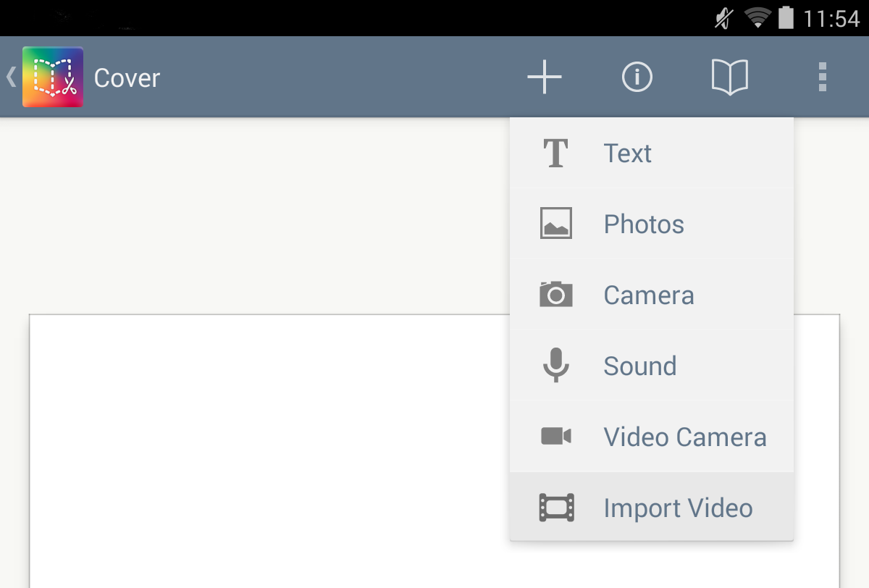Go back using the left chevron

(11, 77)
